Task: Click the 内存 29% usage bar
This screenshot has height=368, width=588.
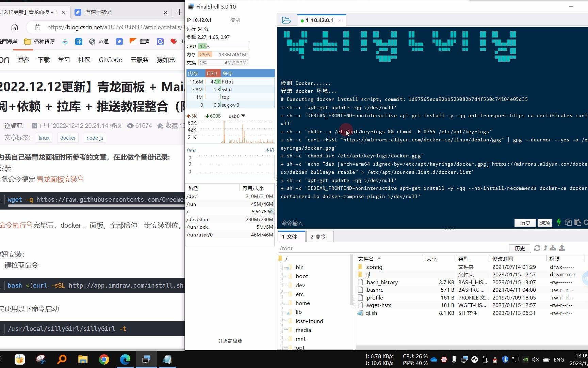Action: [223, 54]
